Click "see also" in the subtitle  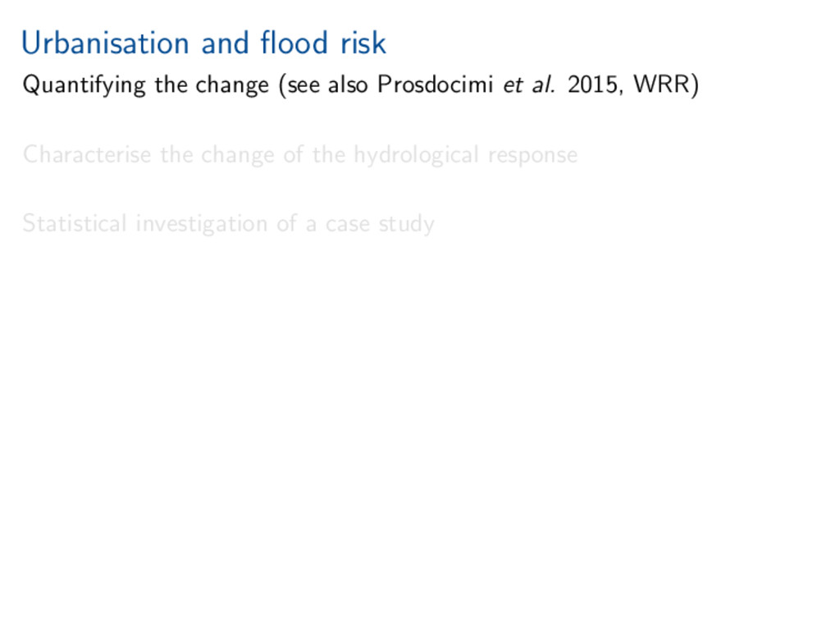coord(327,85)
